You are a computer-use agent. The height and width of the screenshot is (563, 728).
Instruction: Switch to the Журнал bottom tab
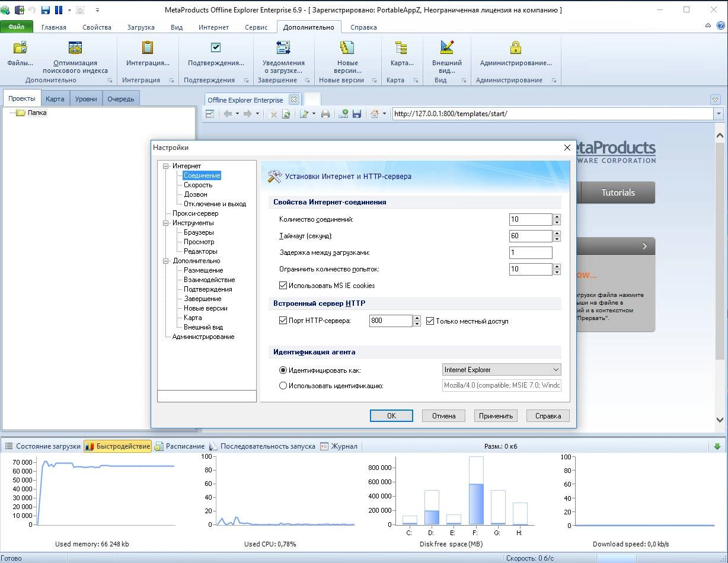pyautogui.click(x=339, y=446)
